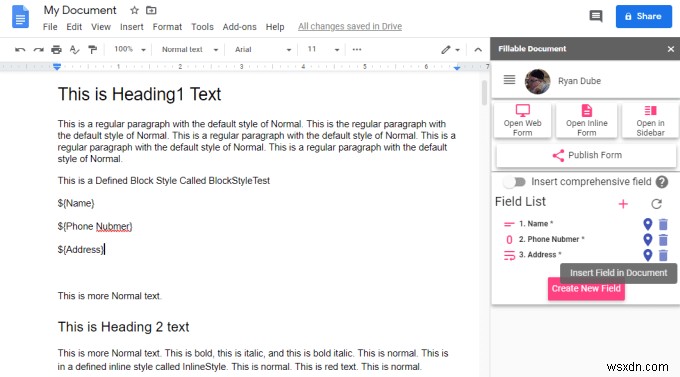Click the My Document title

coord(80,10)
